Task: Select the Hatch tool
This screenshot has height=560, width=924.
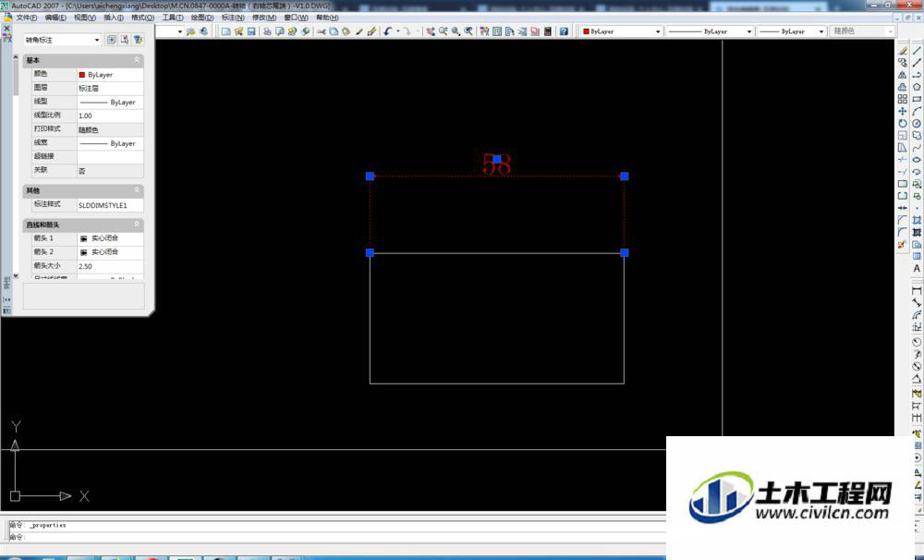Action: (917, 220)
